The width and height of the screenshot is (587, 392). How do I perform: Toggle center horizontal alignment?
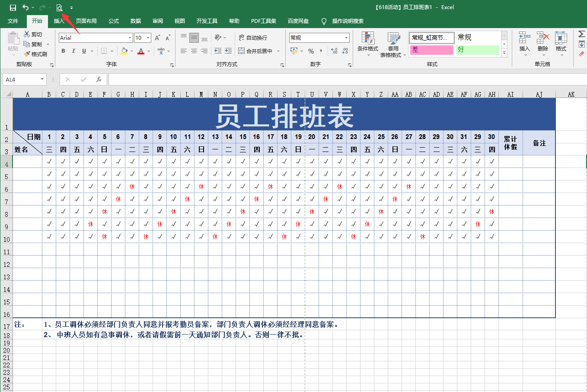click(x=194, y=51)
